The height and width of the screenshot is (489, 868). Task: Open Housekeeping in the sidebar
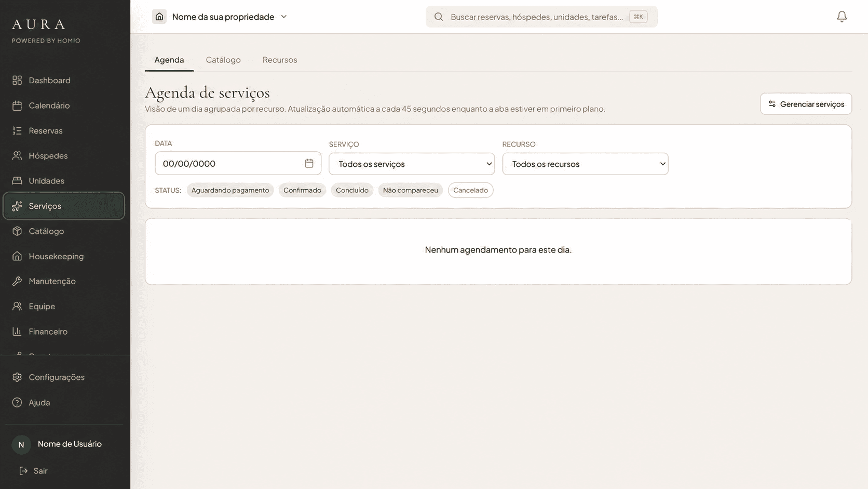pyautogui.click(x=64, y=256)
